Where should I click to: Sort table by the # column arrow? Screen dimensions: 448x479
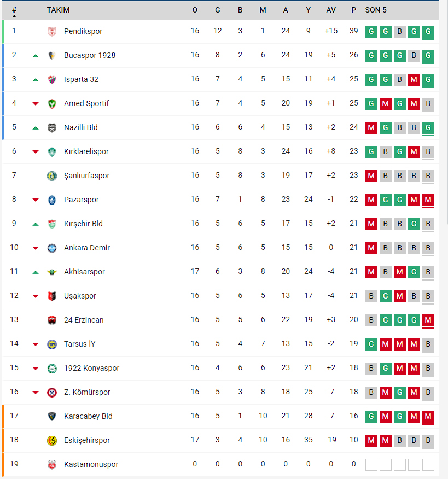point(14,11)
